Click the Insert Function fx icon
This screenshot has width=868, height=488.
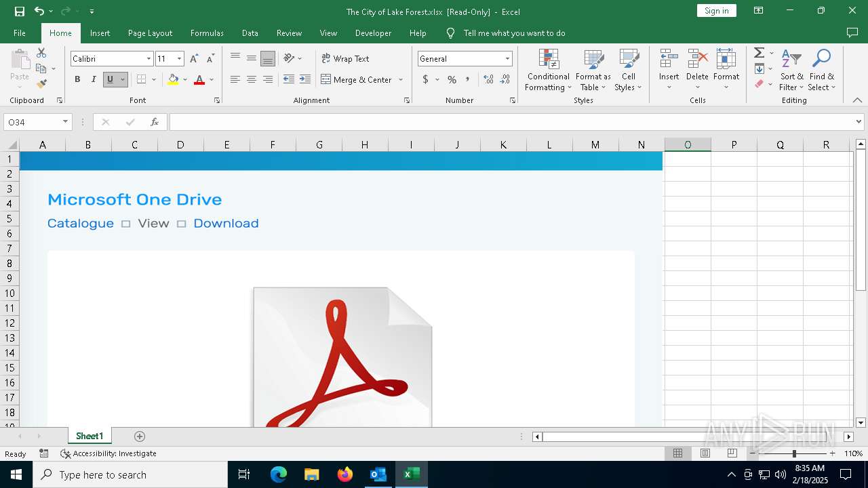click(x=155, y=122)
